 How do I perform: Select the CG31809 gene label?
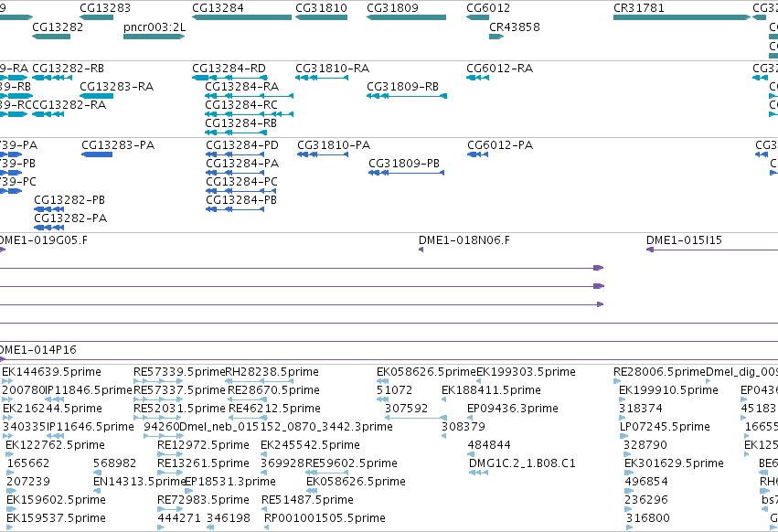392,8
